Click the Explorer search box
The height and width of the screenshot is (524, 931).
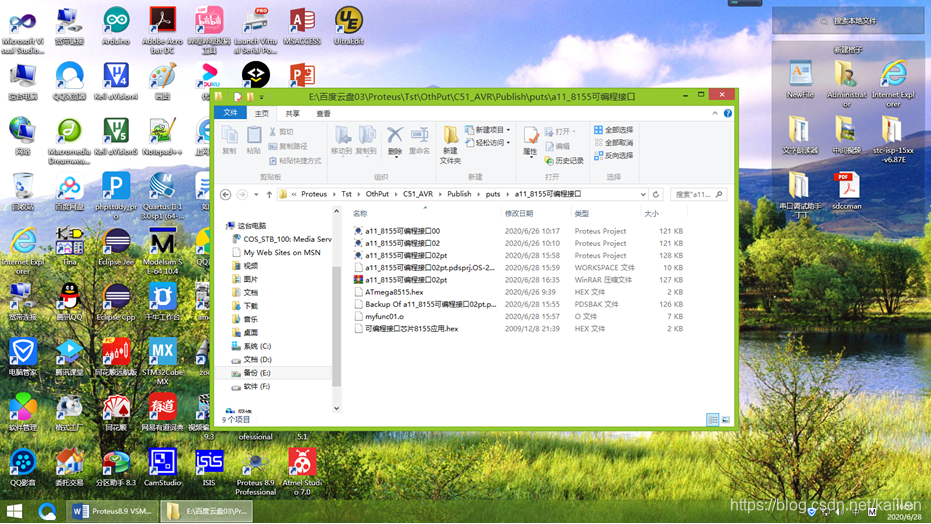698,194
